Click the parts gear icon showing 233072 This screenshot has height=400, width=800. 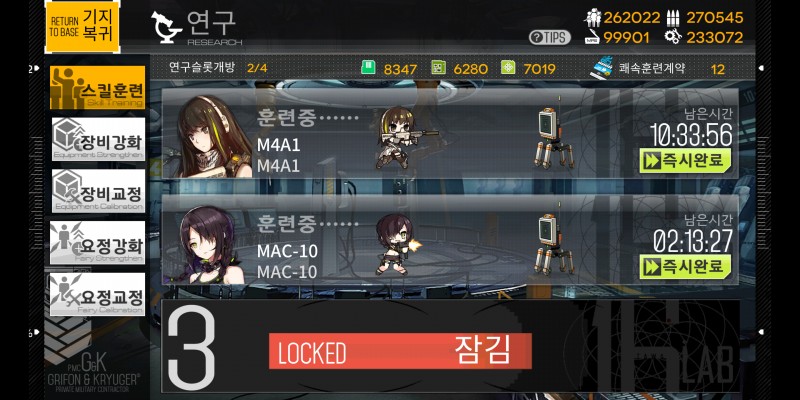coord(673,37)
